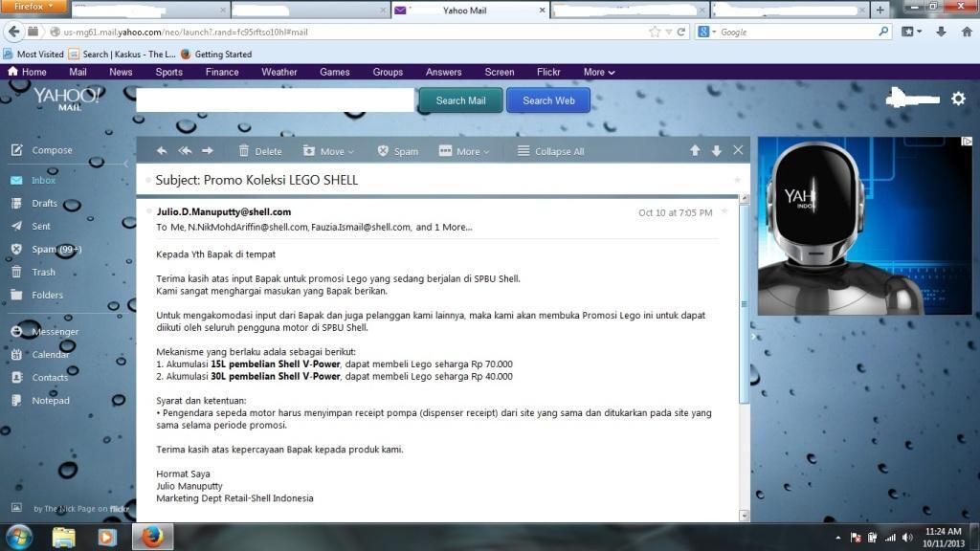Click the 'and 1 More...' recipients link
980x551 pixels.
click(x=443, y=228)
